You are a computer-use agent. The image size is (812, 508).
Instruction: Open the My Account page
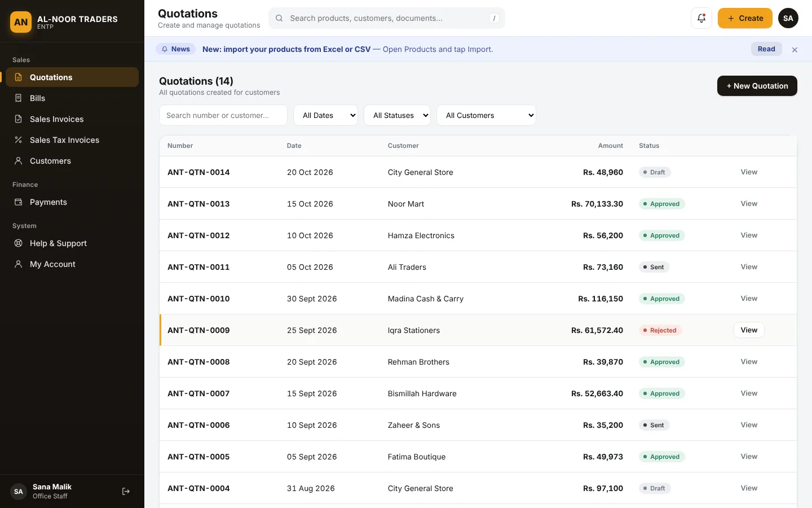pyautogui.click(x=72, y=264)
